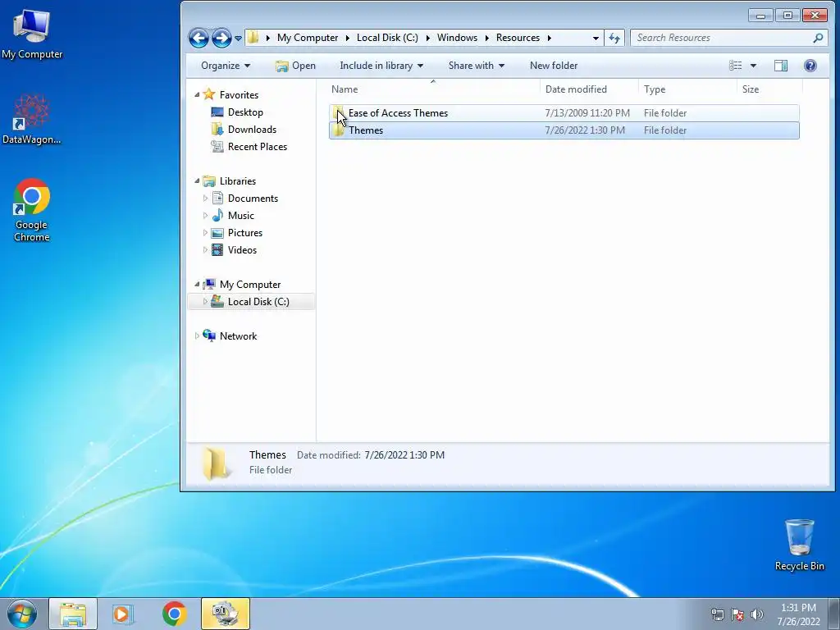Launch Windows Media Player from taskbar
840x630 pixels.
coord(123,614)
